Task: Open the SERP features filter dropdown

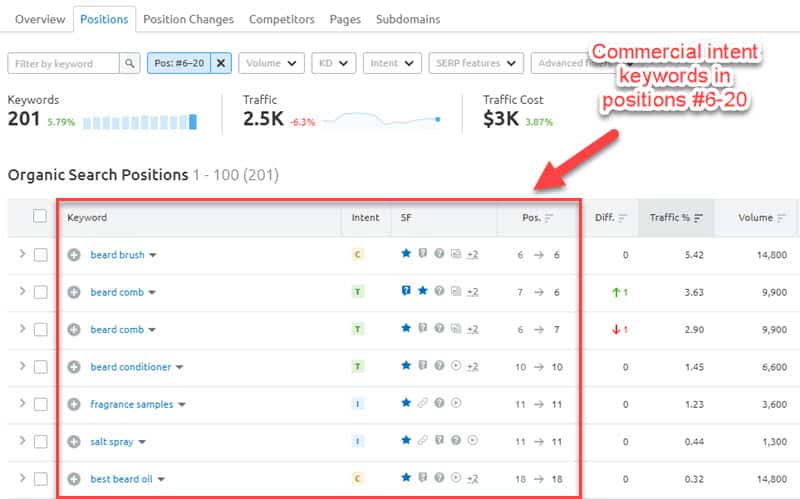Action: pos(476,63)
